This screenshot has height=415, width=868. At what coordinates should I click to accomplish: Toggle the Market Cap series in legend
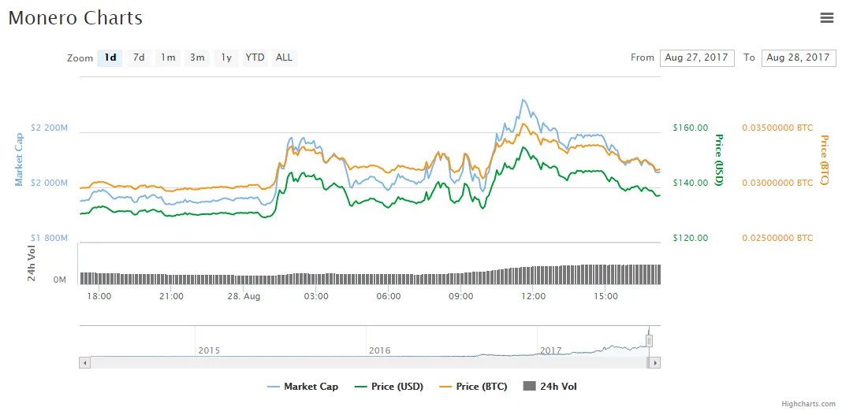pos(303,387)
